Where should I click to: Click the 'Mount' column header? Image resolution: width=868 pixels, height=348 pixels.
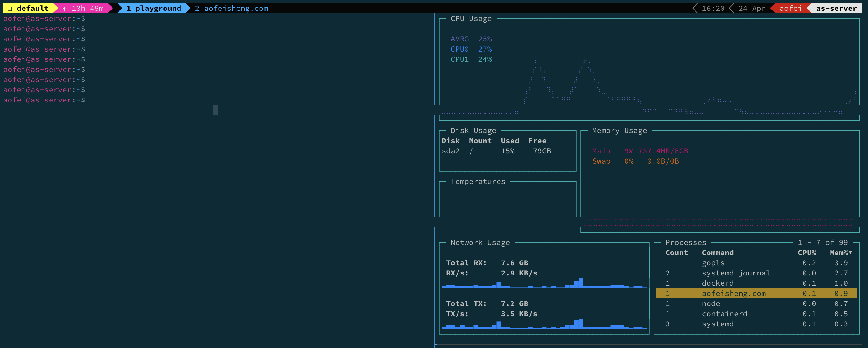coord(480,141)
